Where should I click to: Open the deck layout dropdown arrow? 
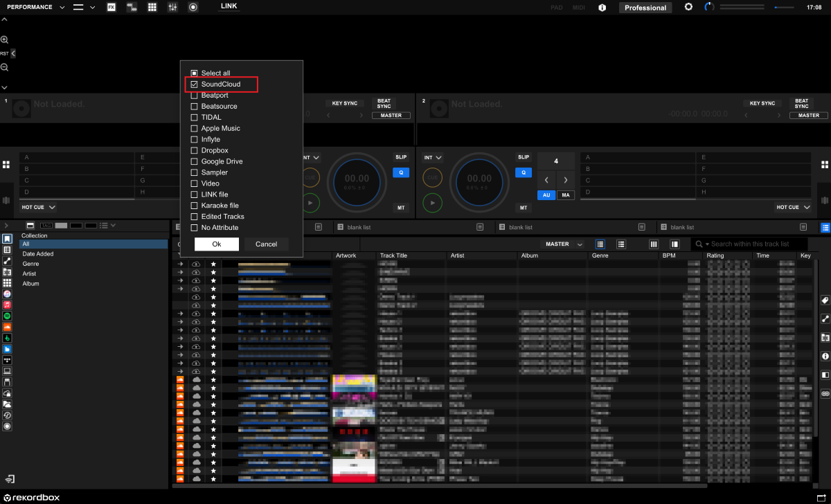[92, 7]
